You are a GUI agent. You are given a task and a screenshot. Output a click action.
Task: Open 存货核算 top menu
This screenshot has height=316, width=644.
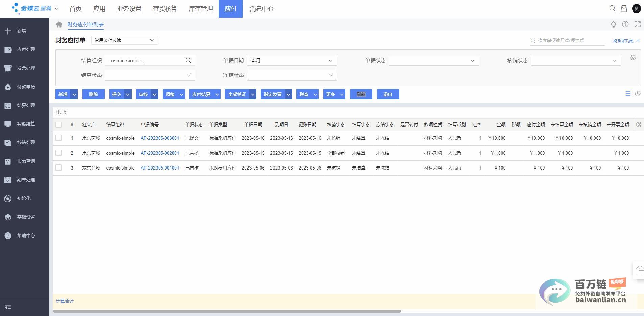165,9
